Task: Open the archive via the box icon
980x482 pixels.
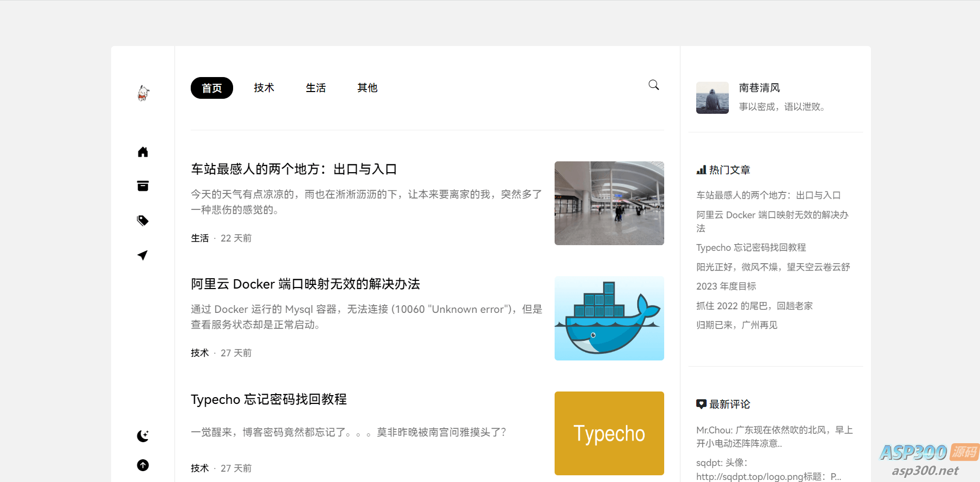Action: pos(143,186)
